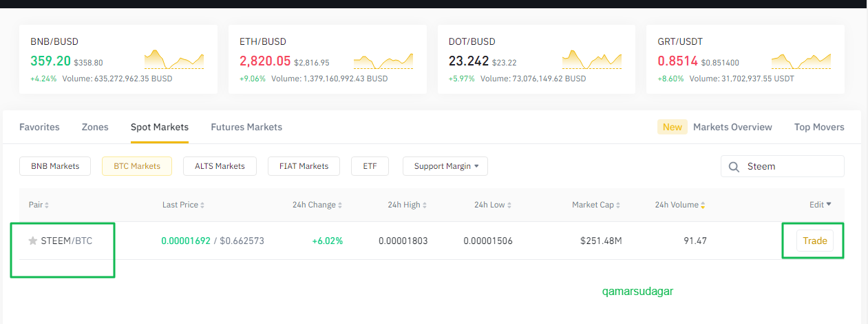Switch to the Favorites tab
The image size is (868, 324).
[39, 127]
